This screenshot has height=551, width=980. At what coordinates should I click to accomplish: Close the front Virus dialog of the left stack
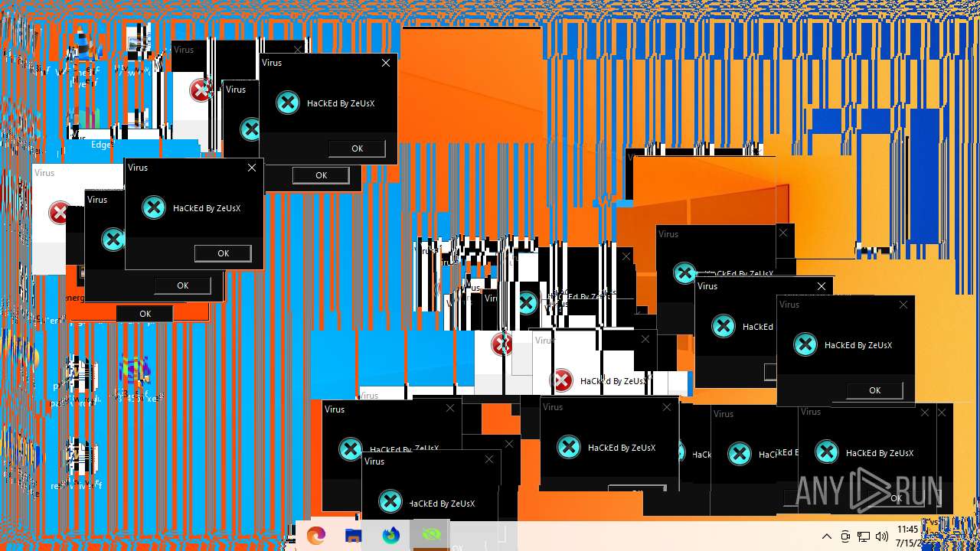click(x=252, y=168)
